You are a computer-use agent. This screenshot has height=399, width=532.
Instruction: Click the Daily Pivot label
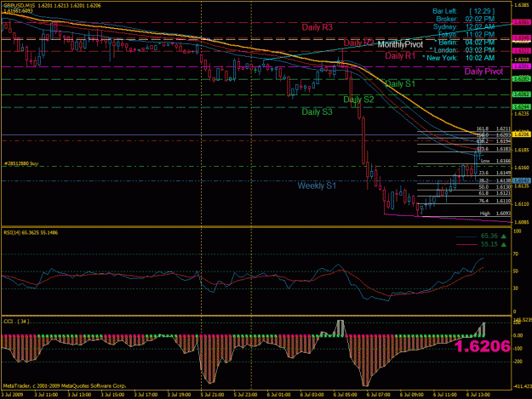pyautogui.click(x=483, y=71)
